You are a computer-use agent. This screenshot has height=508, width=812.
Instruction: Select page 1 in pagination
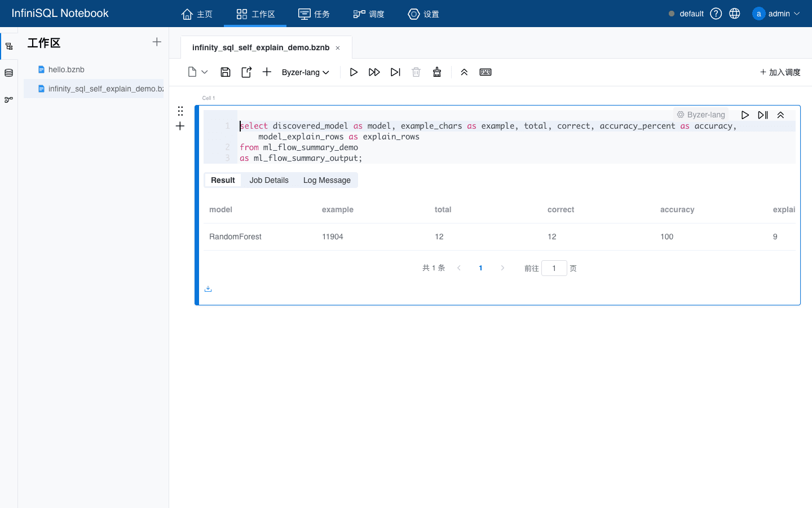pyautogui.click(x=480, y=268)
